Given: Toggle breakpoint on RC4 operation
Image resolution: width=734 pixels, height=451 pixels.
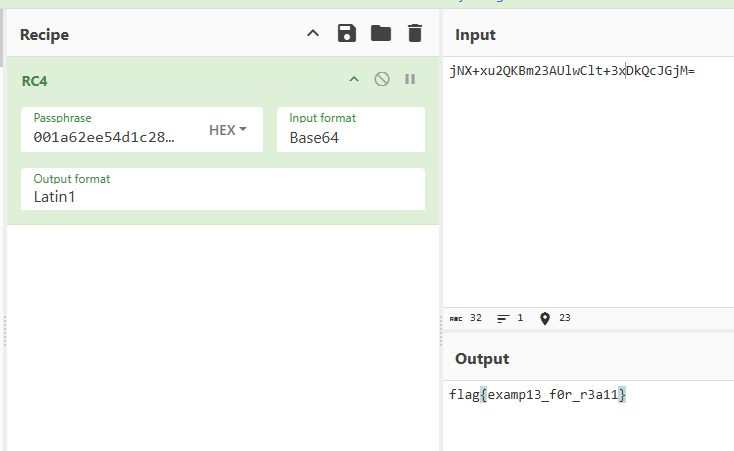Looking at the screenshot, I should click(x=410, y=80).
